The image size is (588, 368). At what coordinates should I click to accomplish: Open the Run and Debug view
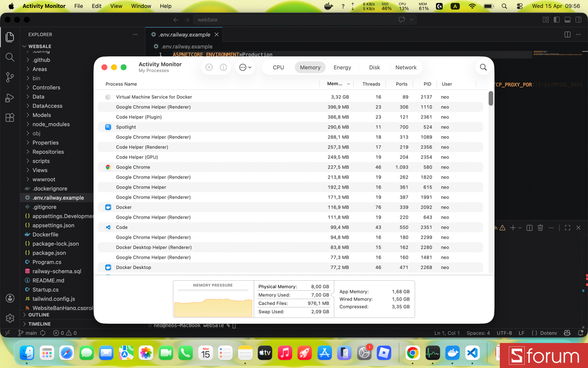pos(10,98)
